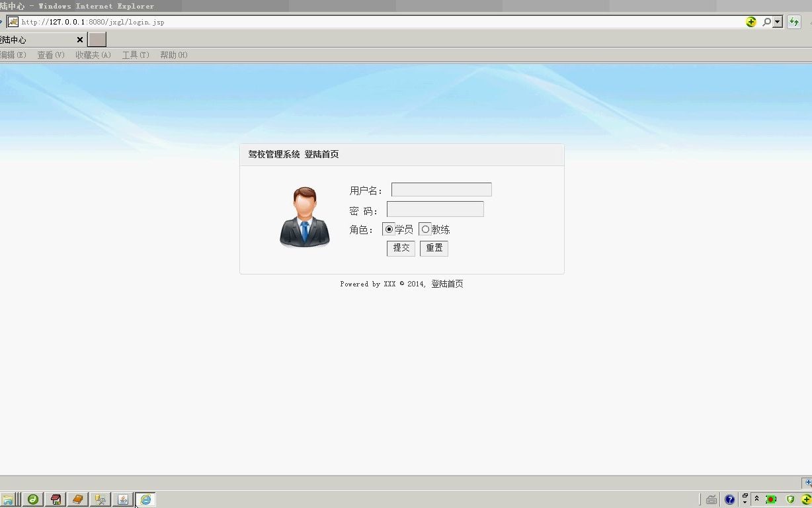The image size is (812, 508).
Task: Click the yellow compatibility view icon in address bar
Action: click(751, 21)
